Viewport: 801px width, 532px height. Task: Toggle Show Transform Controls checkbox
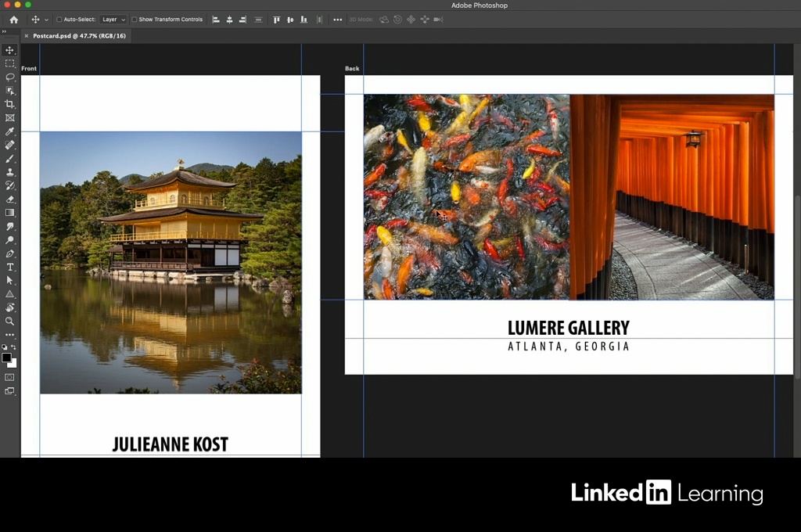(x=134, y=20)
